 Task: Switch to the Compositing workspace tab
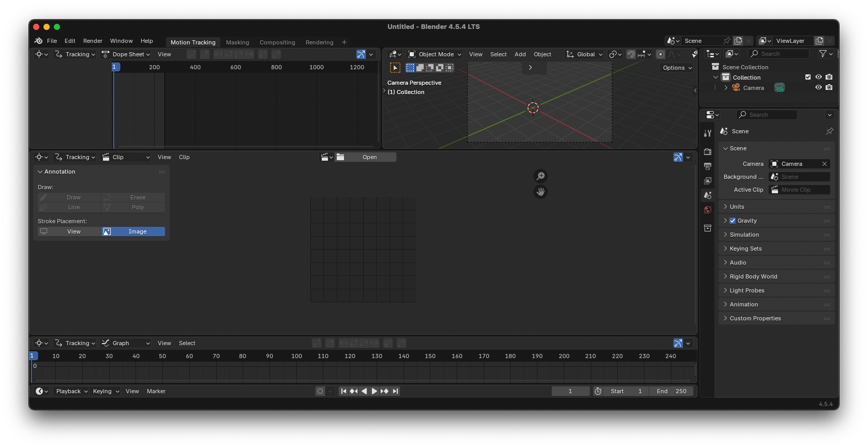(x=277, y=42)
